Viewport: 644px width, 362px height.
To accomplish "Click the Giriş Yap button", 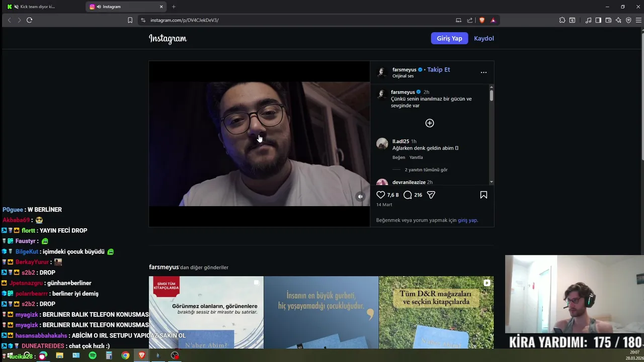I will point(449,38).
